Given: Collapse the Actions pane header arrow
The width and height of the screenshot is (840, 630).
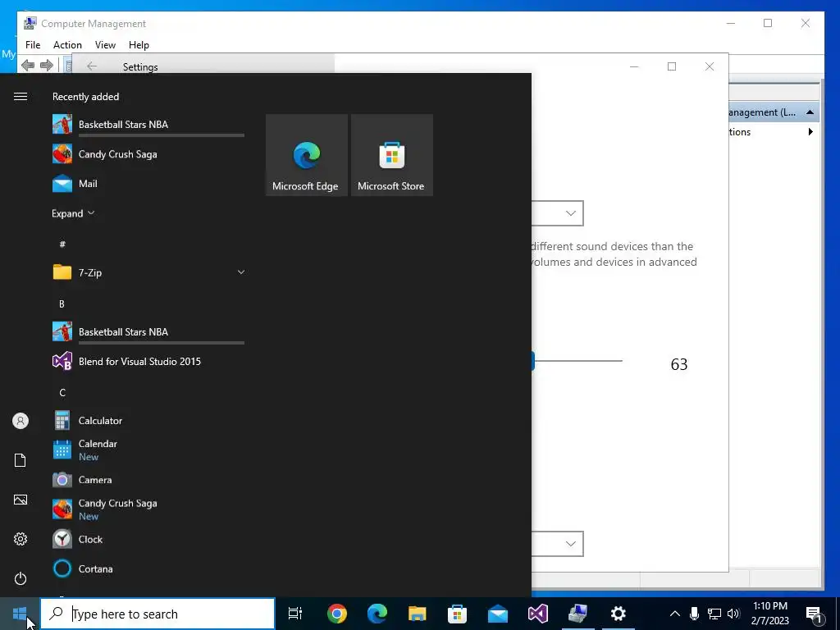Looking at the screenshot, I should point(810,112).
